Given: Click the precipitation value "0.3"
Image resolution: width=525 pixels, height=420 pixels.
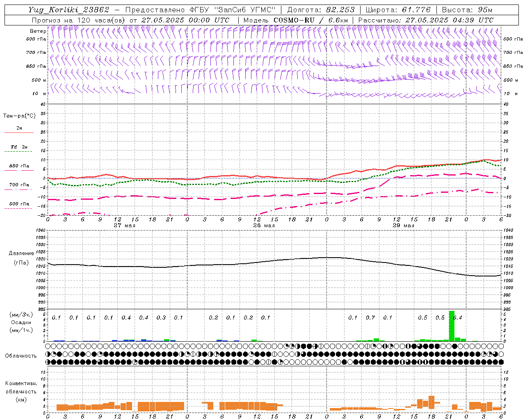Looking at the screenshot, I should tap(161, 317).
